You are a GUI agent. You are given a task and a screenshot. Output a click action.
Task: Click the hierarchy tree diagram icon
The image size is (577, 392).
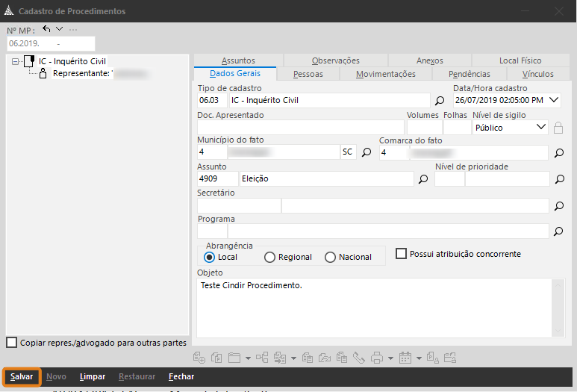click(262, 357)
